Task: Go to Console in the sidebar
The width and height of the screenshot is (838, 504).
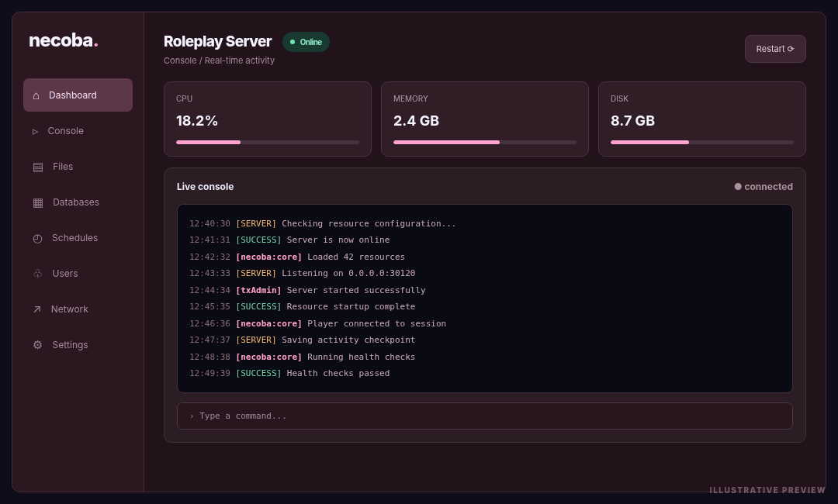Action: pos(66,131)
